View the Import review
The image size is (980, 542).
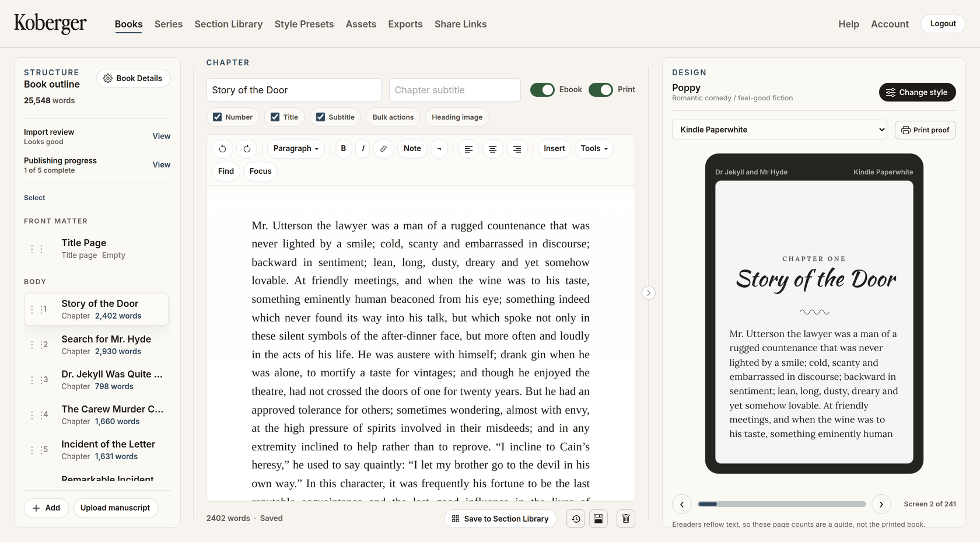(x=162, y=136)
